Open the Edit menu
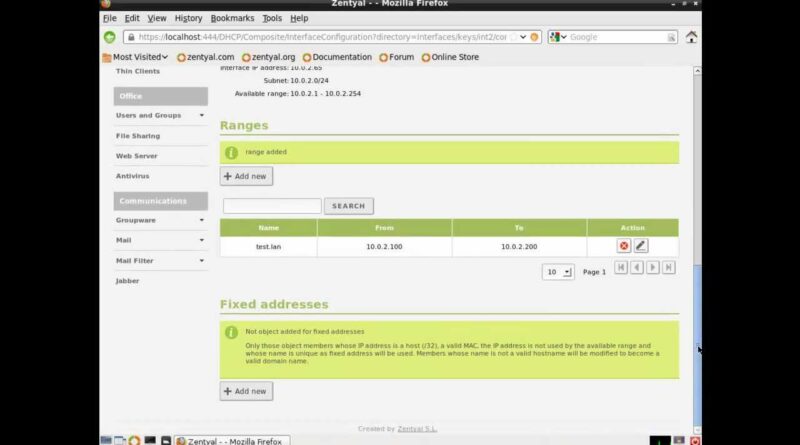 point(132,18)
